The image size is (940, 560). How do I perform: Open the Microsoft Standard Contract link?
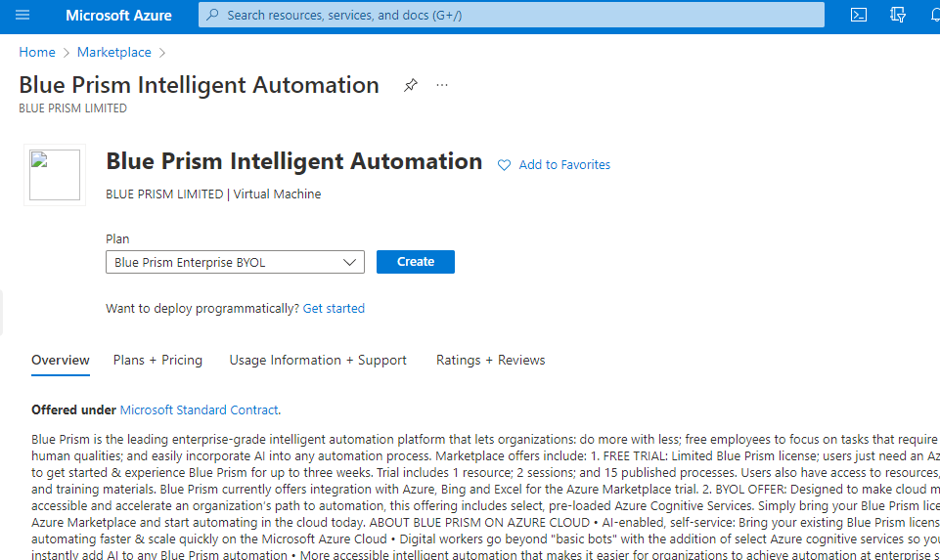(x=200, y=410)
